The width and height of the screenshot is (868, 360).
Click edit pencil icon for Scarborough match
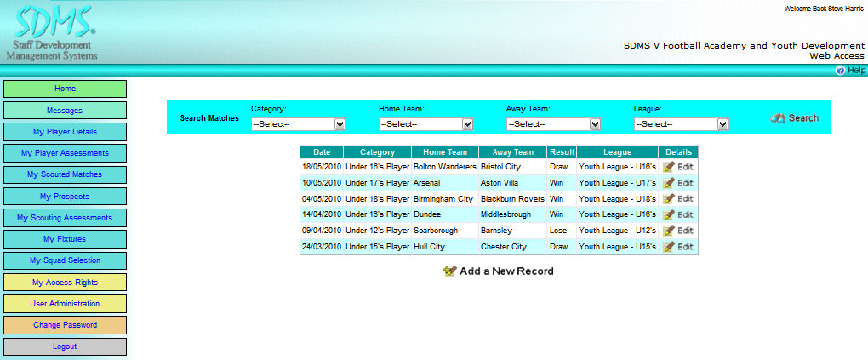[669, 231]
